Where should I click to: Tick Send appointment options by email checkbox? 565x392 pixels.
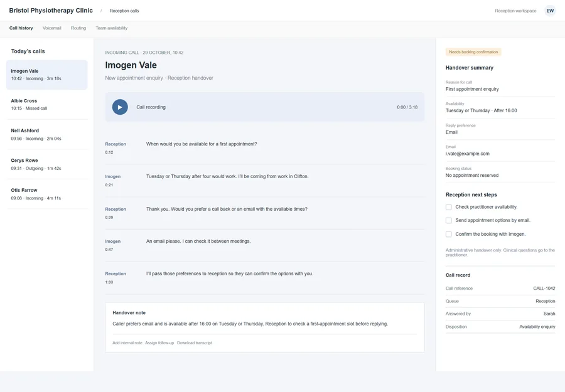pos(449,220)
